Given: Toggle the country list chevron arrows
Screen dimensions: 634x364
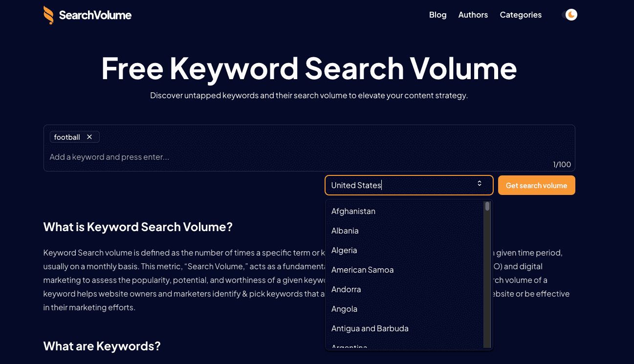Looking at the screenshot, I should tap(480, 183).
